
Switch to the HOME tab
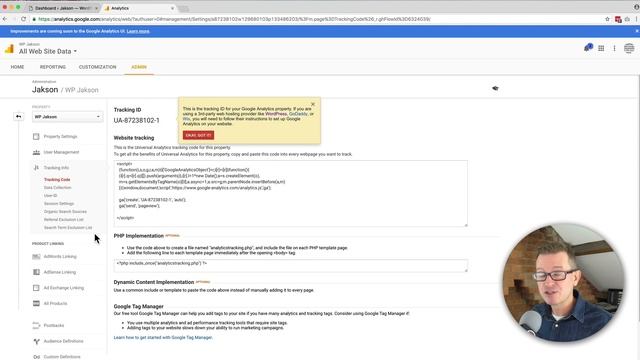point(17,67)
